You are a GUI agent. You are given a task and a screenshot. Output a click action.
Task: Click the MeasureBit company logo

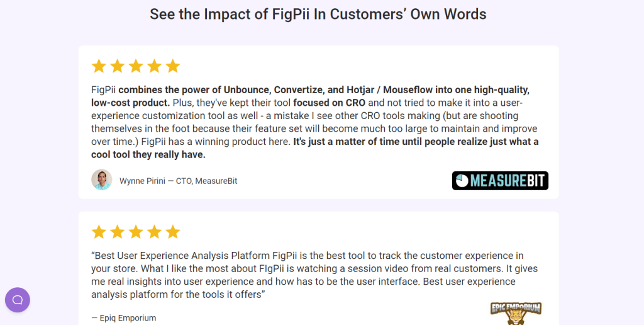(x=500, y=181)
